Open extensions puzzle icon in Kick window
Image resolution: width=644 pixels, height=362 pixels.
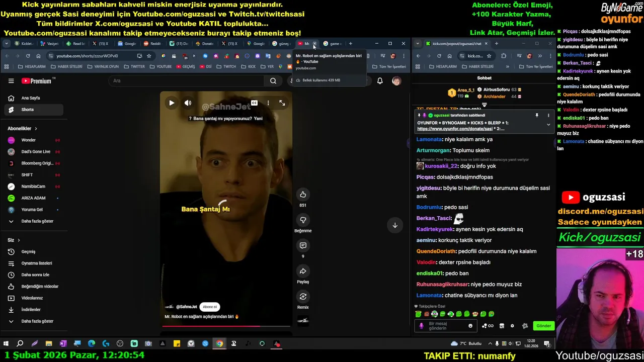point(504,56)
